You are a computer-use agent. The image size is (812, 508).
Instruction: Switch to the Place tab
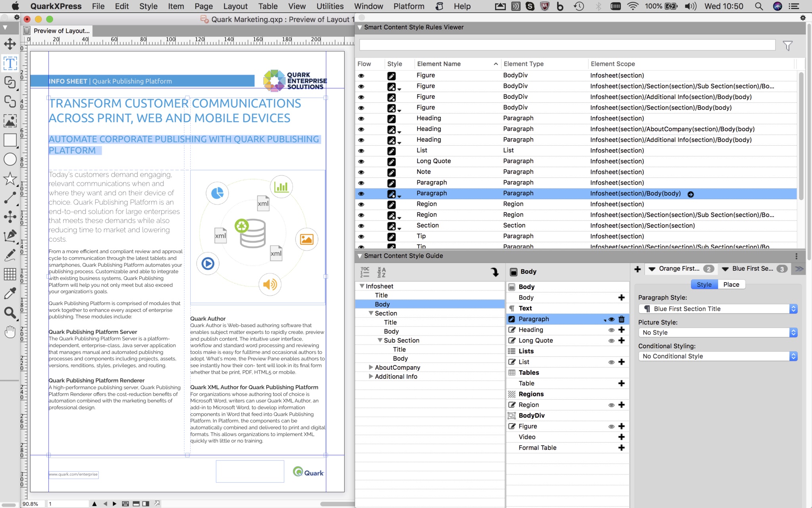[731, 285]
